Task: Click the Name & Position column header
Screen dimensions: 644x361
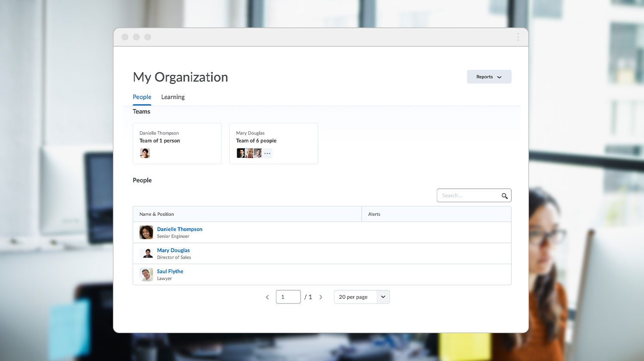Action: 247,214
